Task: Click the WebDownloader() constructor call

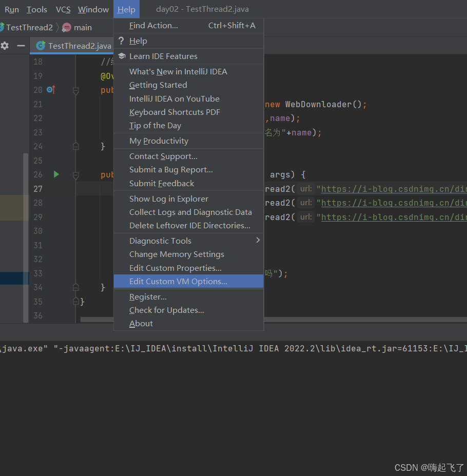Action: (323, 105)
